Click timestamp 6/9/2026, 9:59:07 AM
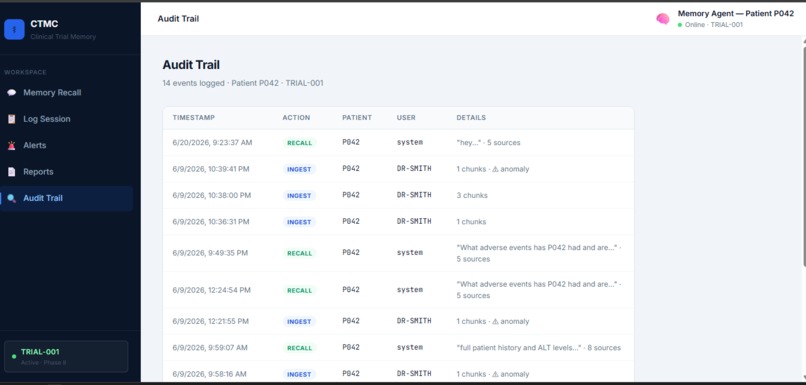806x385 pixels. pyautogui.click(x=210, y=347)
